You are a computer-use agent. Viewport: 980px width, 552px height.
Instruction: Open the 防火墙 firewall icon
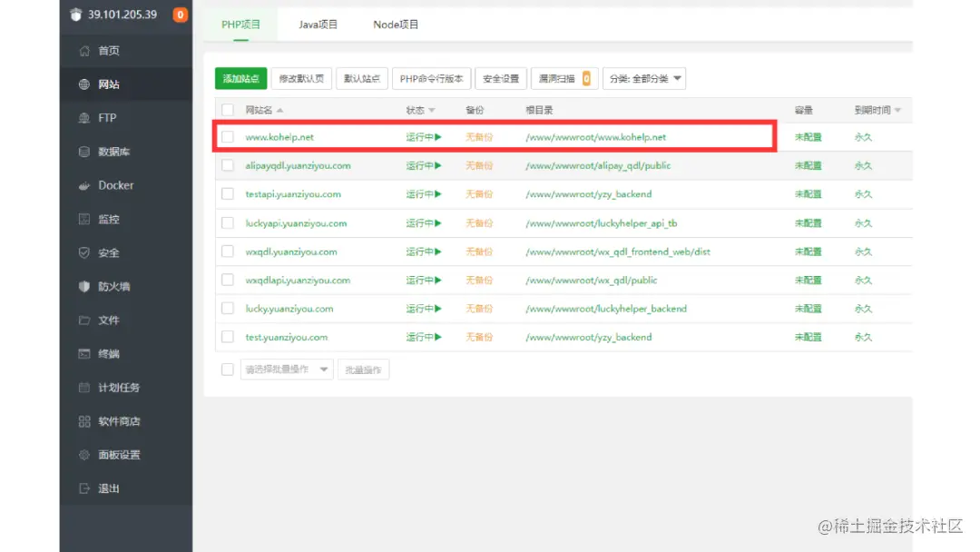click(84, 286)
